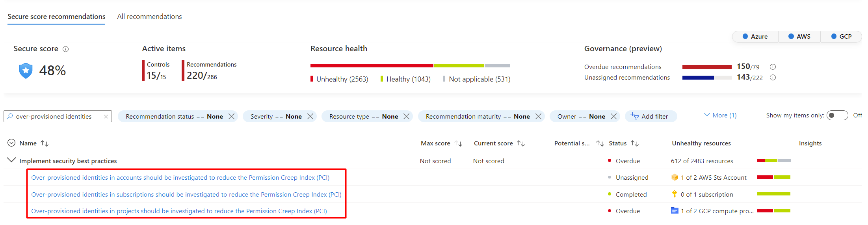Click the GCP compute project icon
868x225 pixels.
coord(675,211)
